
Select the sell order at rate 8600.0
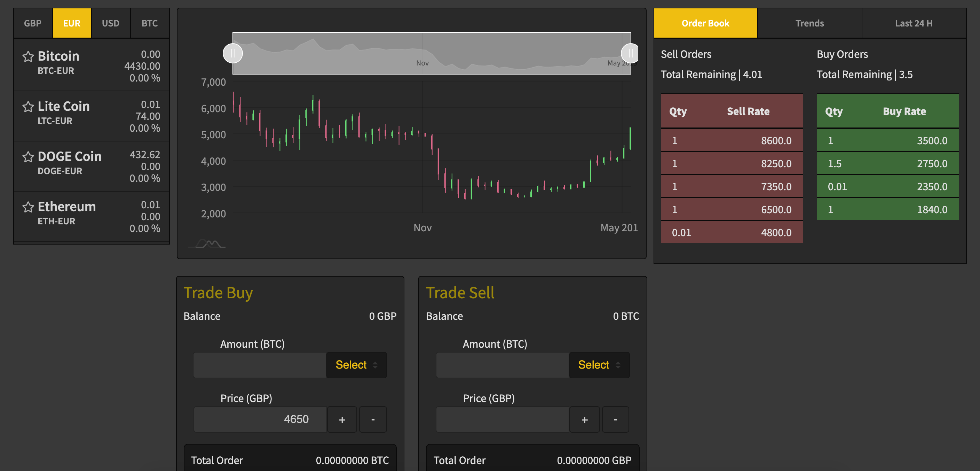[x=731, y=140]
